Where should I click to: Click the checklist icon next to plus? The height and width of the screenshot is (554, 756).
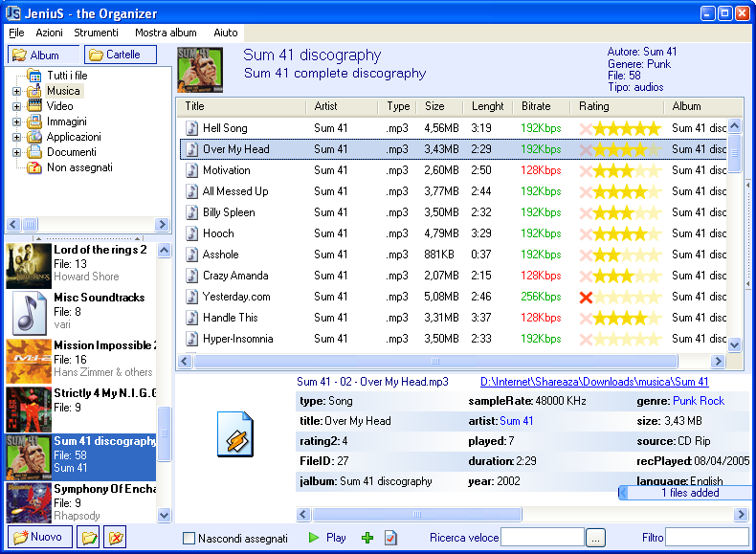pyautogui.click(x=390, y=538)
